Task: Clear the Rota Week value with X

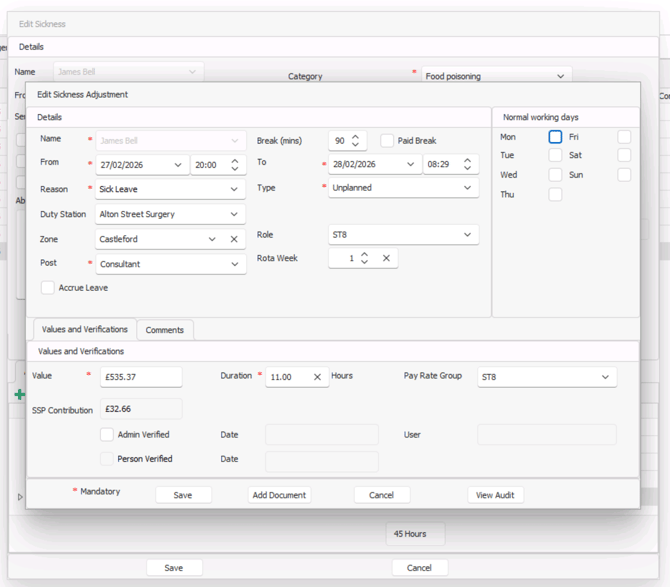Action: pos(386,258)
